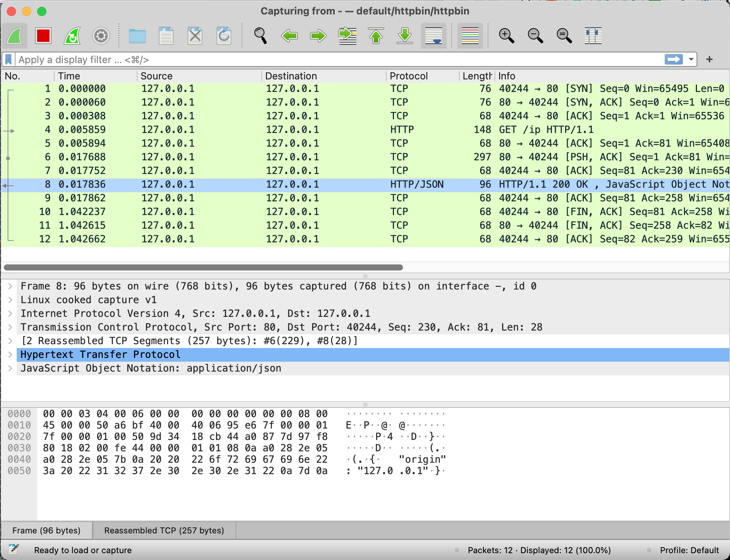
Task: Restart the current capture with the green fin icon
Action: click(x=72, y=36)
